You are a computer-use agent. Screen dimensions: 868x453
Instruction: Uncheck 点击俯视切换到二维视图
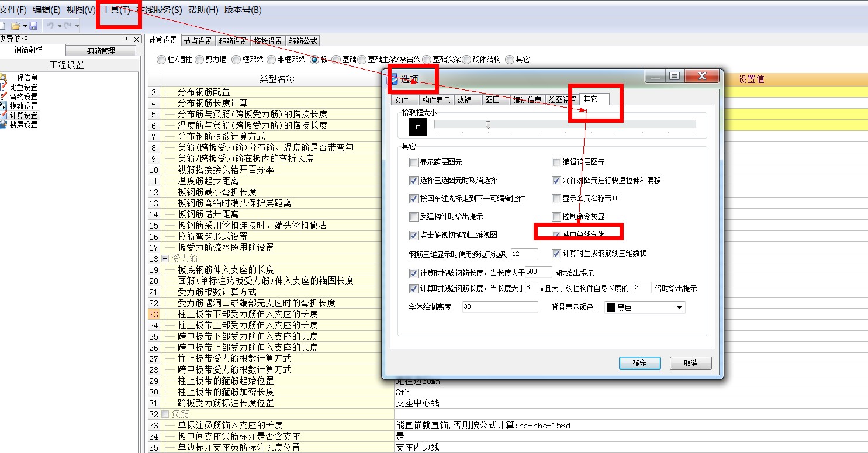coord(414,235)
